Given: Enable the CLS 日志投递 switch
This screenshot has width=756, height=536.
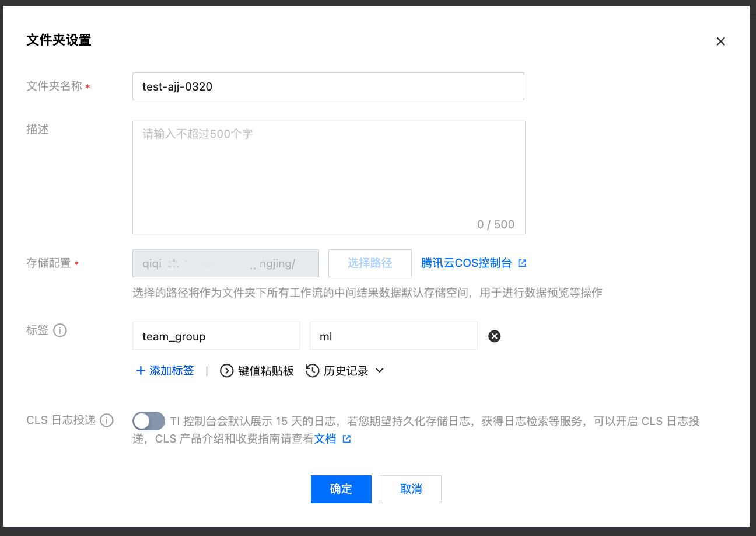Looking at the screenshot, I should pos(149,421).
